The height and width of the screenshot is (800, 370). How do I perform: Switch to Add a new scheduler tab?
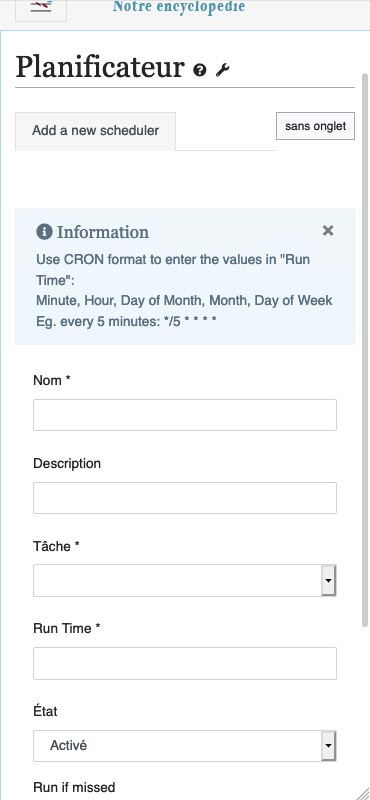[95, 131]
